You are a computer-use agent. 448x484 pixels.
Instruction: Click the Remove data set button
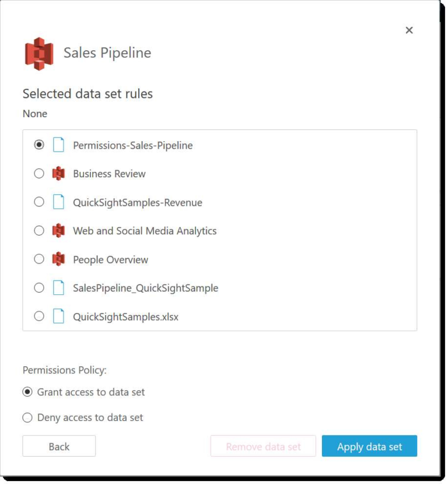point(263,446)
